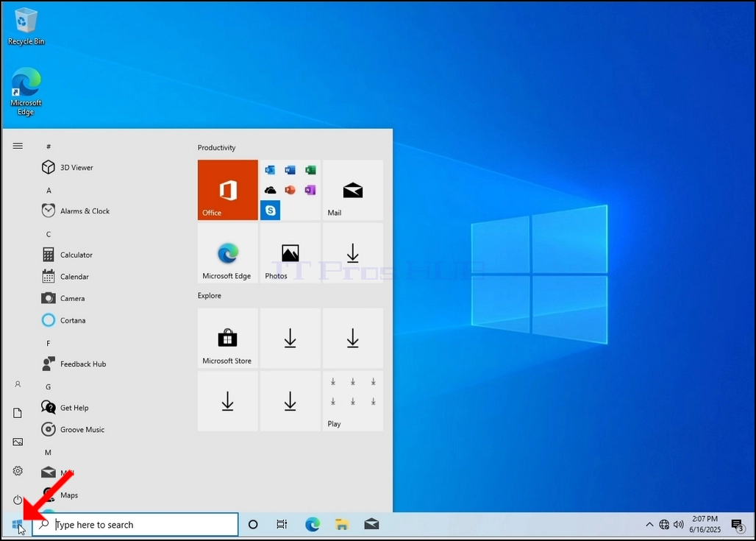Open Feedback Hub app
Viewport: 756px width, 541px height.
point(74,364)
